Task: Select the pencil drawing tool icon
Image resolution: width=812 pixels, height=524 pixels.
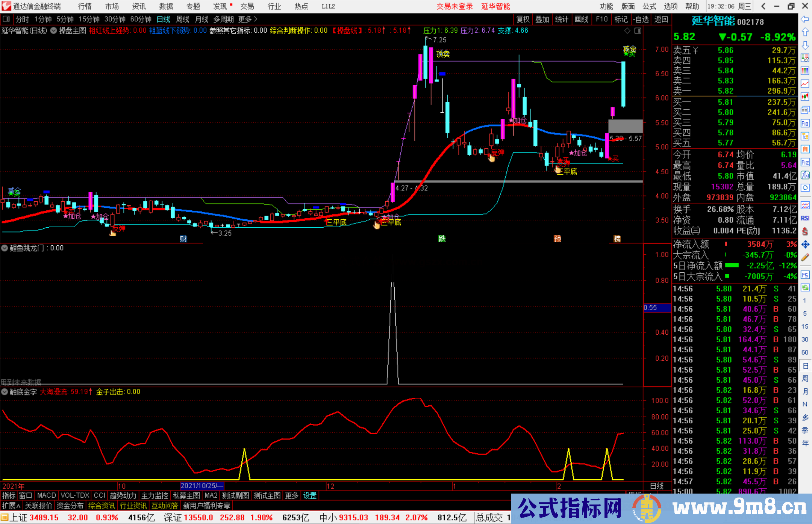Action: tap(805, 258)
